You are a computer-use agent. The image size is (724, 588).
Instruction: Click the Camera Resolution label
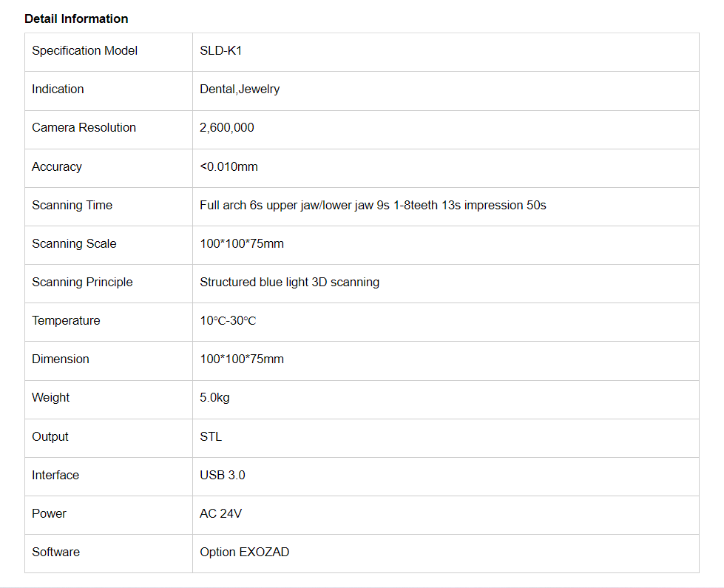(84, 128)
